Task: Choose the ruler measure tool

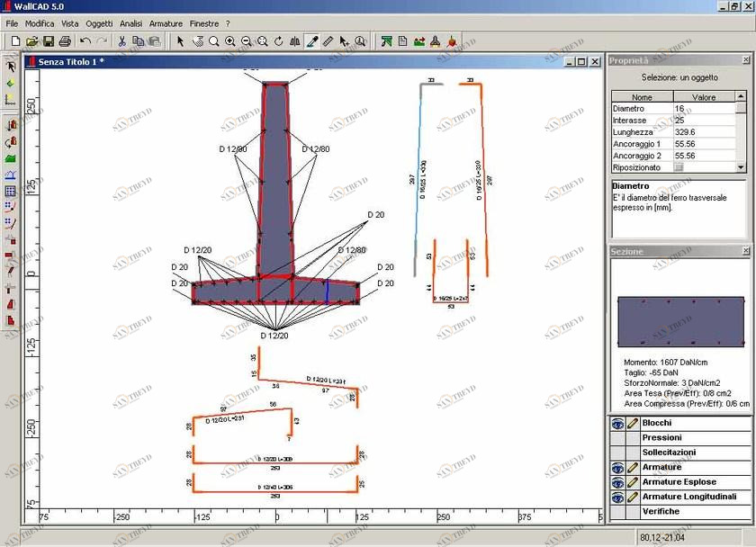Action: pyautogui.click(x=328, y=41)
